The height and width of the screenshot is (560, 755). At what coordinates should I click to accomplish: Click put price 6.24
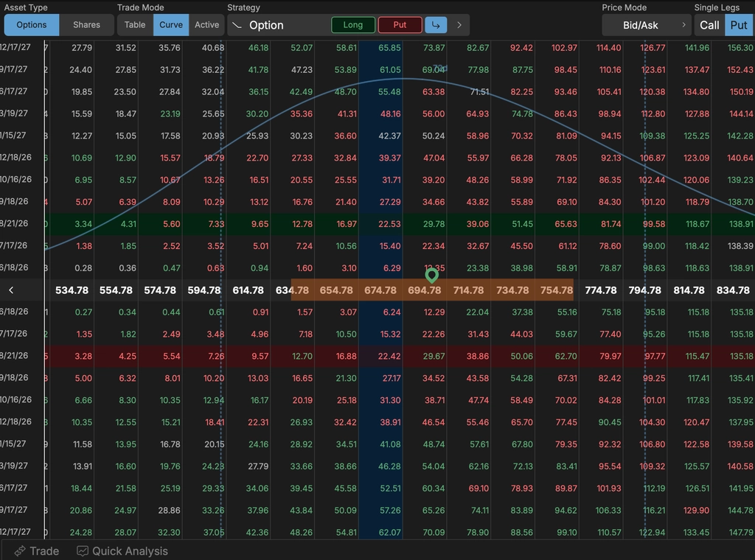pos(392,312)
